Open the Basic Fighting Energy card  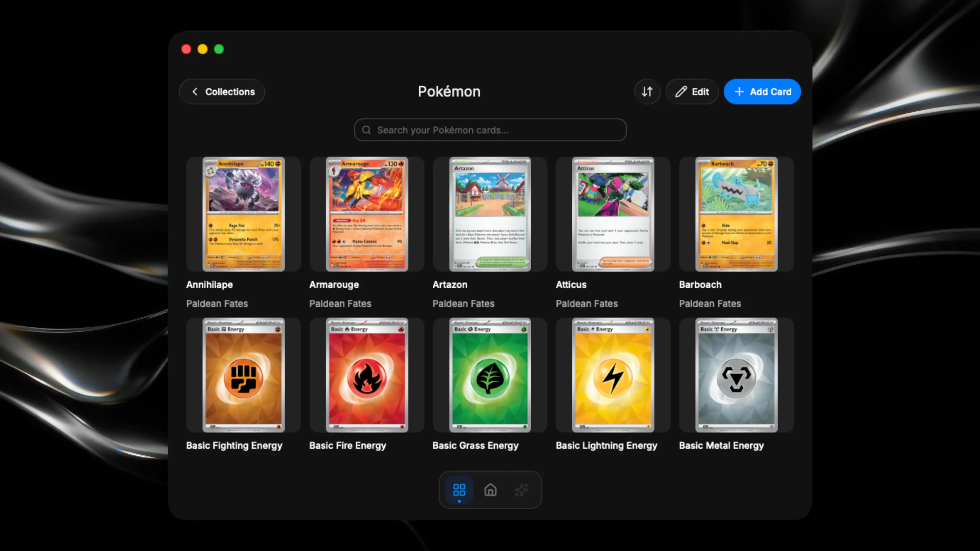coord(243,375)
